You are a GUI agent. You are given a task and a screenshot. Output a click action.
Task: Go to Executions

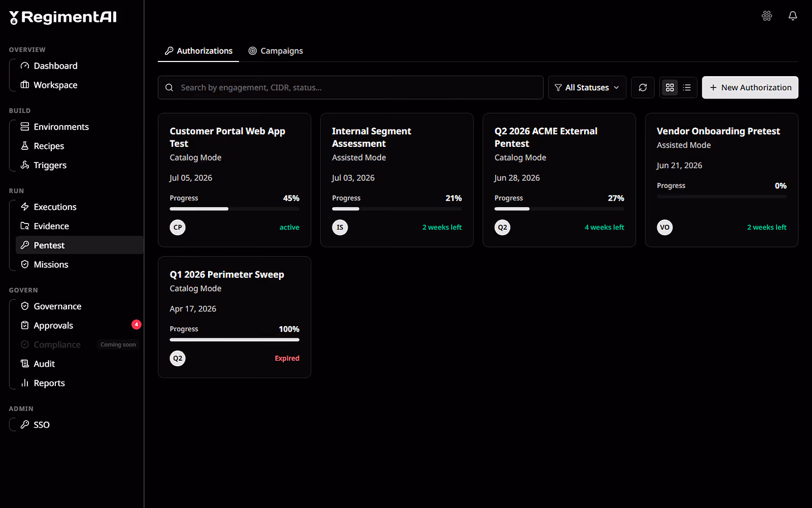79,207
